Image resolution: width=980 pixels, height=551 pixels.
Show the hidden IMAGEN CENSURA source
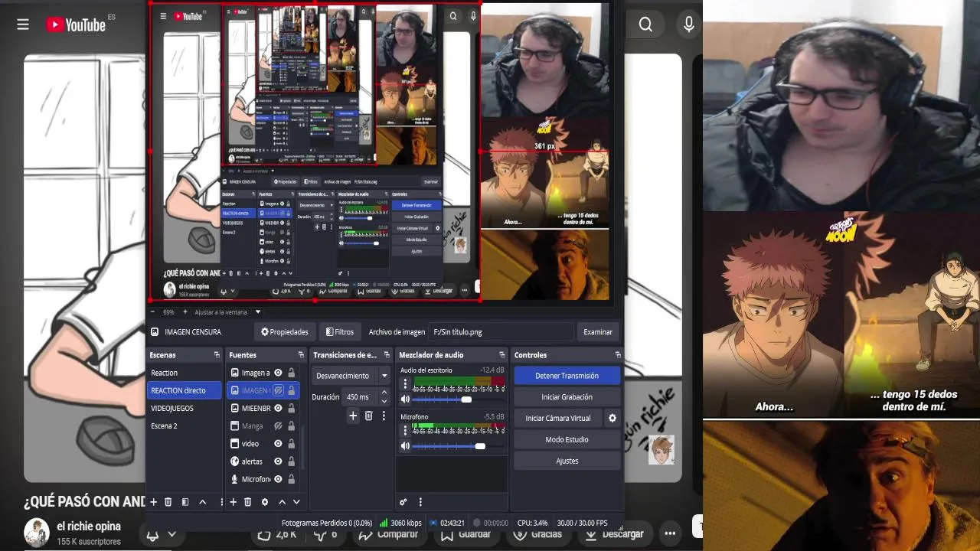coord(278,390)
